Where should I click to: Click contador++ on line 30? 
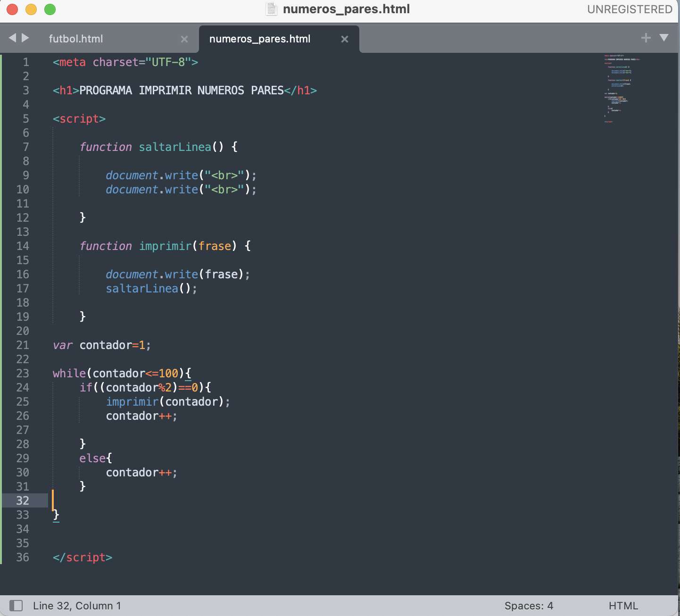[x=141, y=473]
